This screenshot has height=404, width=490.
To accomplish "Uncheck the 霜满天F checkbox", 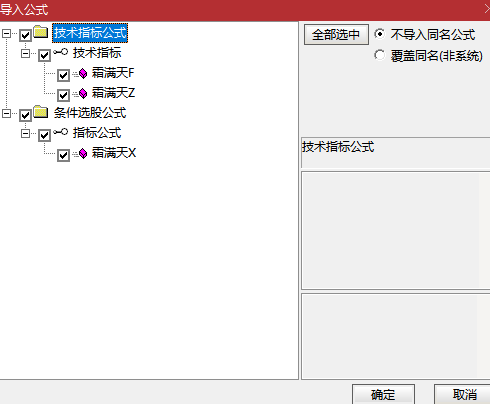I will 63,75.
